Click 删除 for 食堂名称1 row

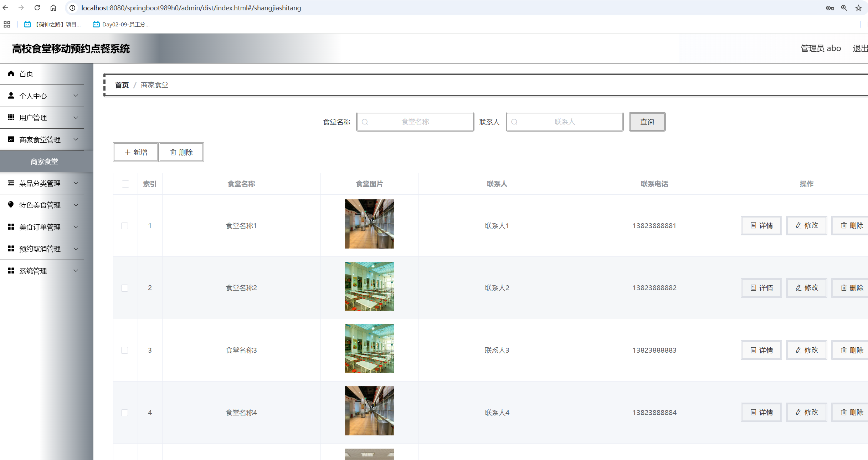pyautogui.click(x=850, y=225)
